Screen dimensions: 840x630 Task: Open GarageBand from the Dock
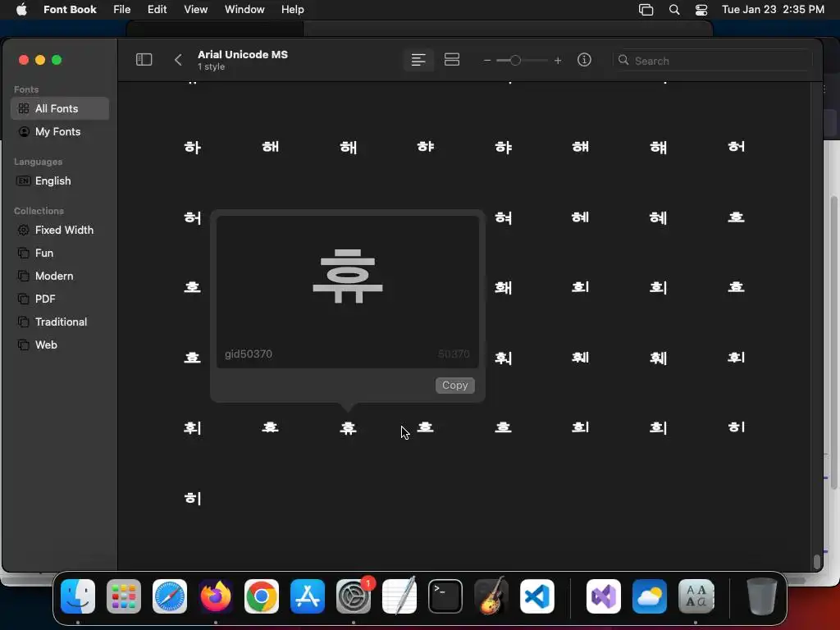[491, 597]
